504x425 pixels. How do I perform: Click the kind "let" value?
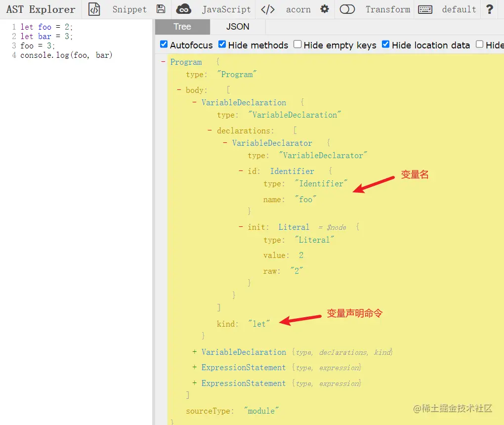click(x=259, y=324)
